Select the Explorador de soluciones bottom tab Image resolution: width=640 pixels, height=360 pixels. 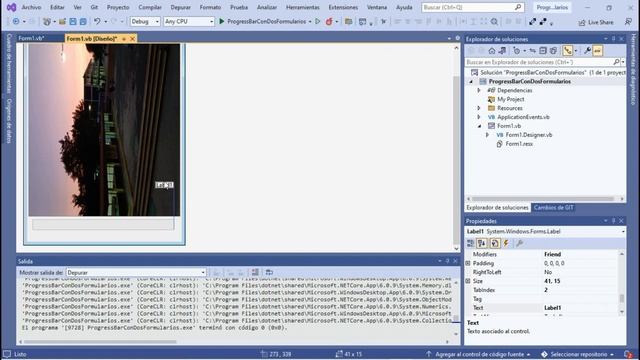click(497, 207)
